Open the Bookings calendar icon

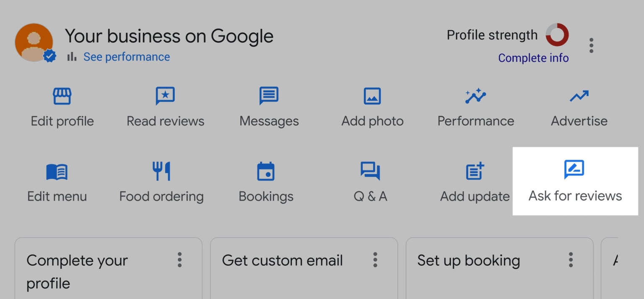tap(266, 171)
